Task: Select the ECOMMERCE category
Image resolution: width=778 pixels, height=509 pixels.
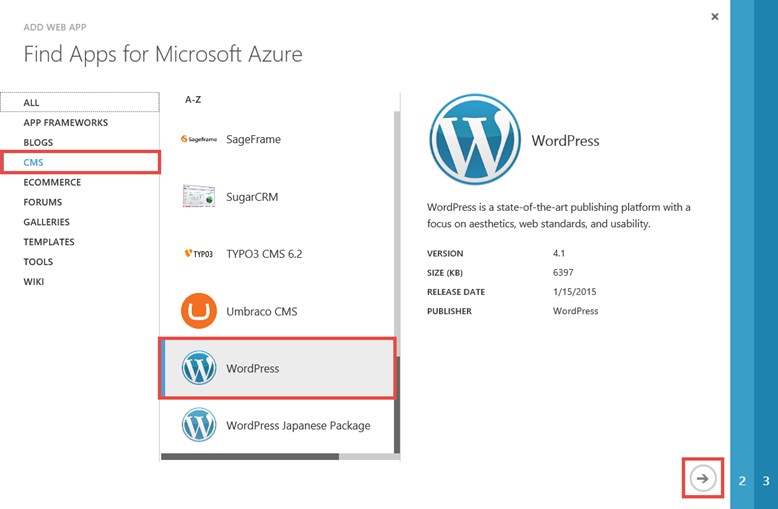Action: 80,182
